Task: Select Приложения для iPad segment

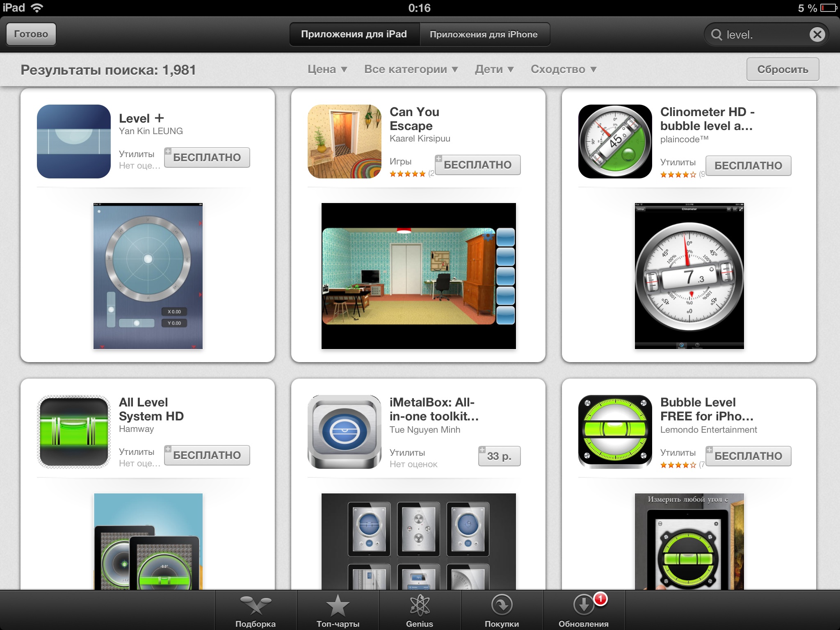Action: click(x=354, y=34)
